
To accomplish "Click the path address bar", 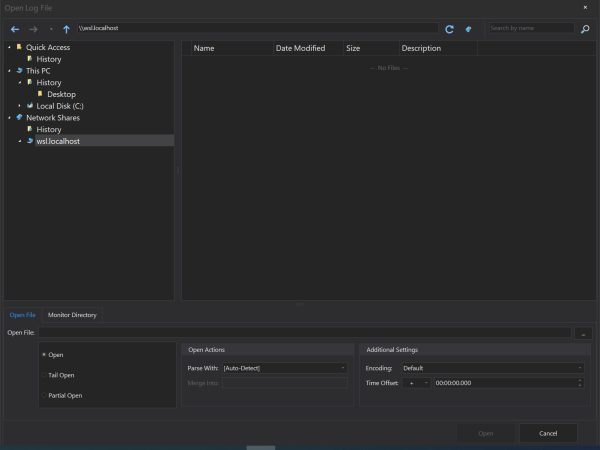I will click(x=258, y=28).
